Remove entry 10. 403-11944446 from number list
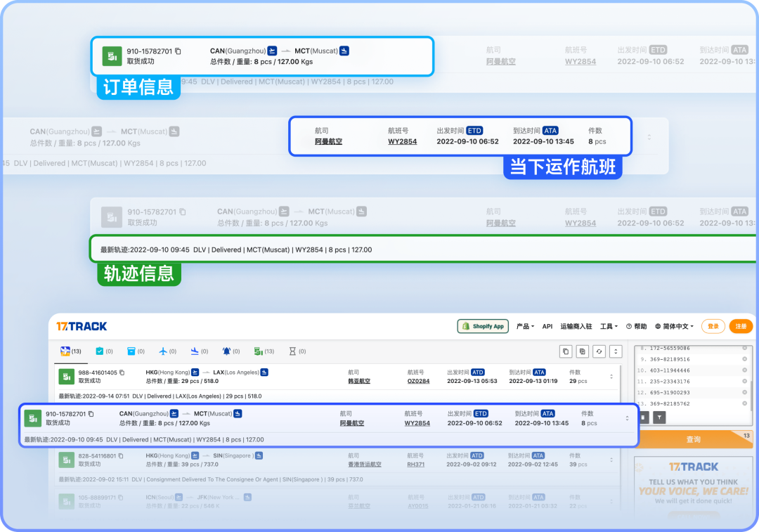This screenshot has width=759, height=532. click(744, 370)
